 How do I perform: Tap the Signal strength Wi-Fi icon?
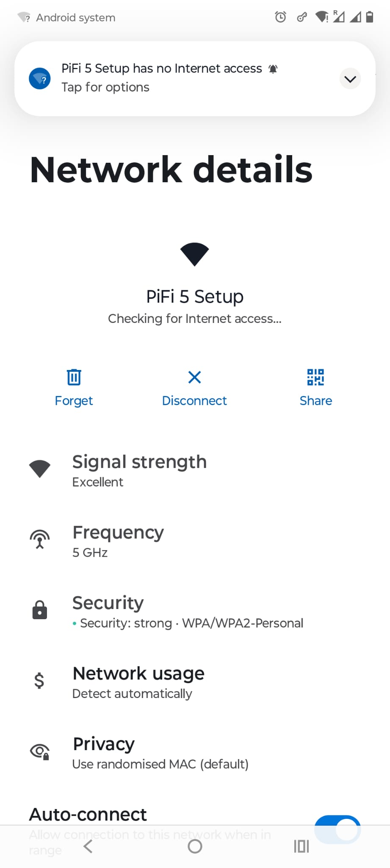[x=40, y=469]
